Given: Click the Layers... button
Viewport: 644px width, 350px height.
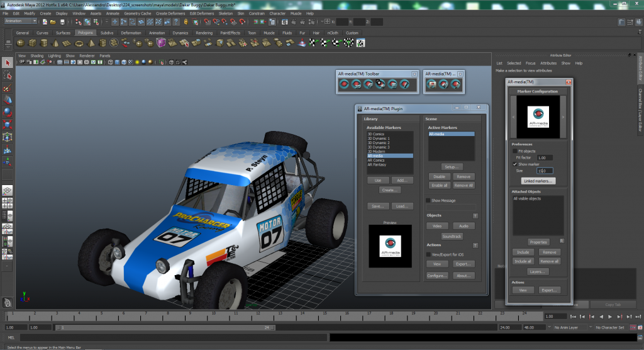Looking at the screenshot, I should pos(537,272).
